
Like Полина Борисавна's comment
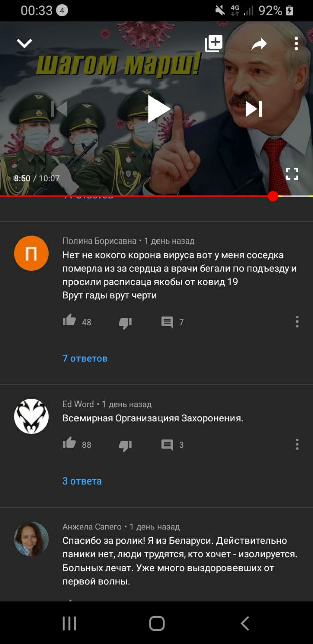69,320
